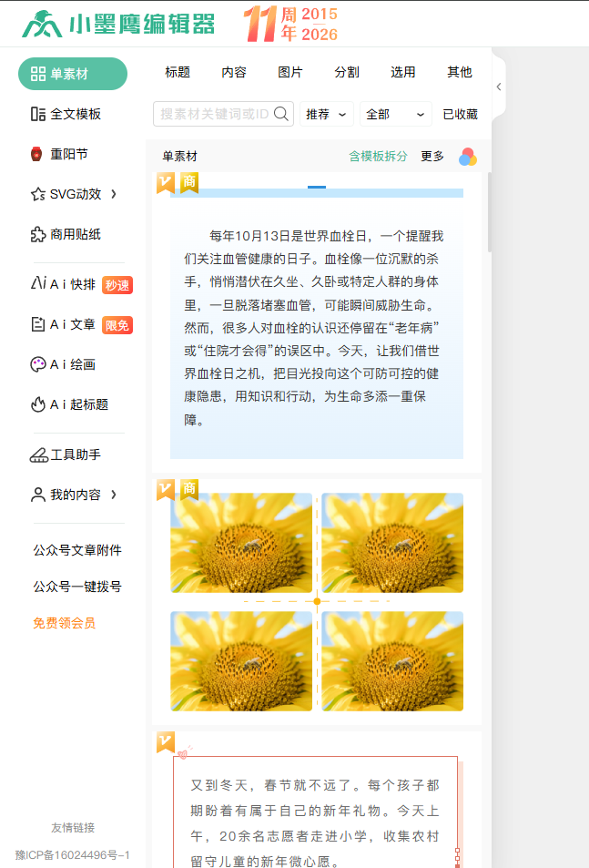Select the top-right sunflower image

pyautogui.click(x=392, y=543)
